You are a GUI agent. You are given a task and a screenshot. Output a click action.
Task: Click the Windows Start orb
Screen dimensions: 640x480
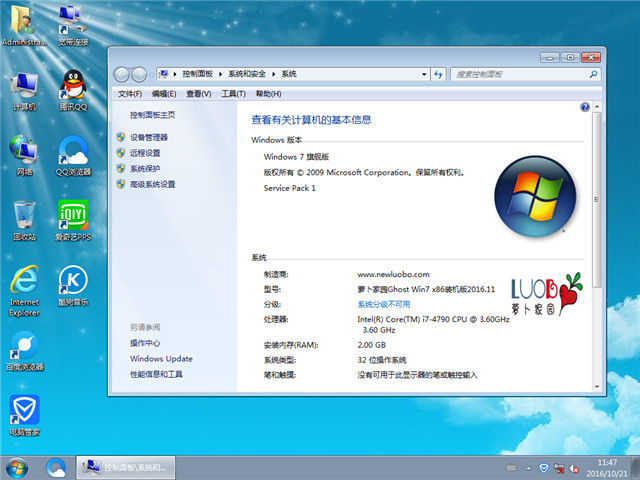coord(17,468)
